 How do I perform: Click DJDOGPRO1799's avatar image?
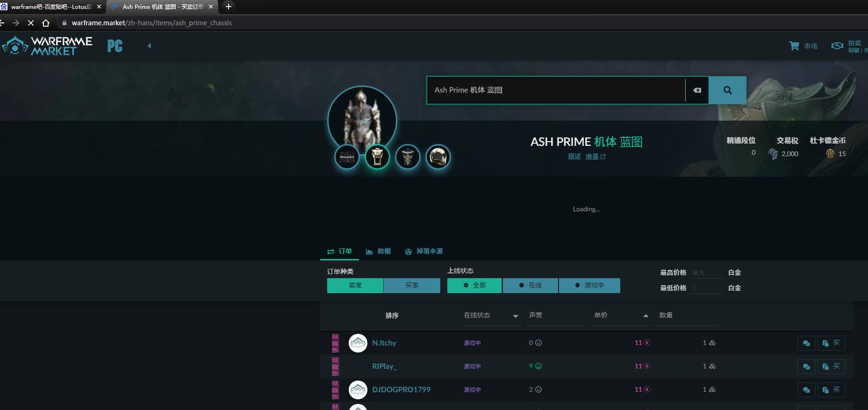pos(358,390)
